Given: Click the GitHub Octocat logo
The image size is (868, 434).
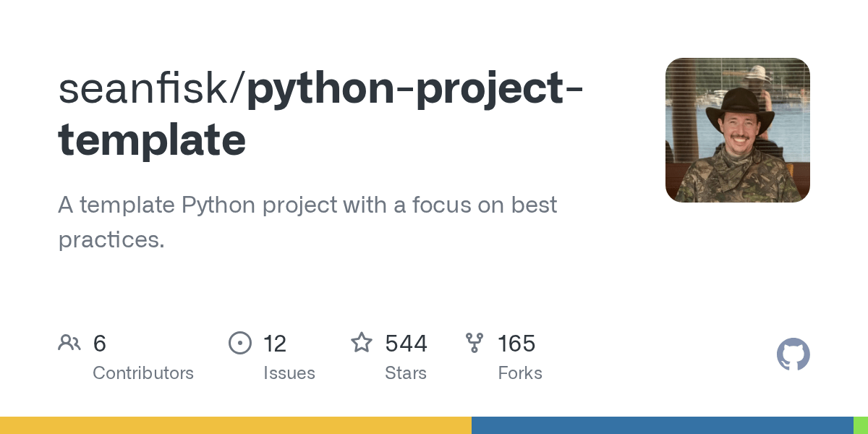Looking at the screenshot, I should tap(793, 355).
